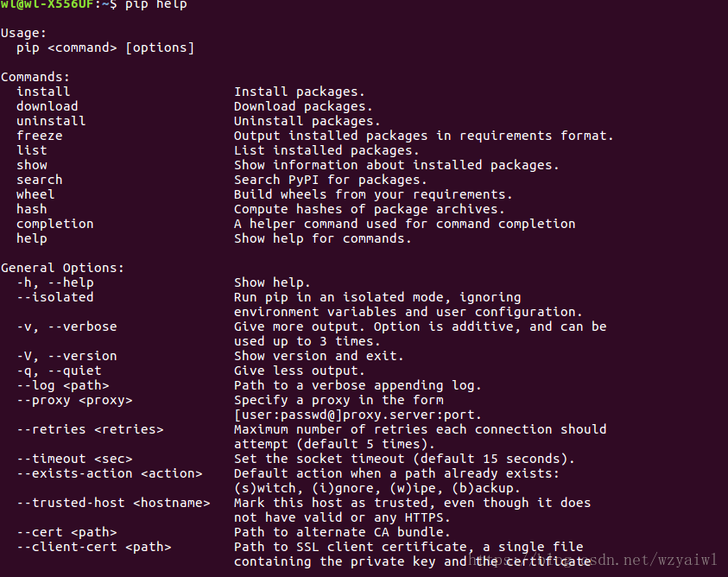Viewport: 728px width, 577px height.
Task: Click the '--retries <retries>' option text
Action: pos(90,430)
